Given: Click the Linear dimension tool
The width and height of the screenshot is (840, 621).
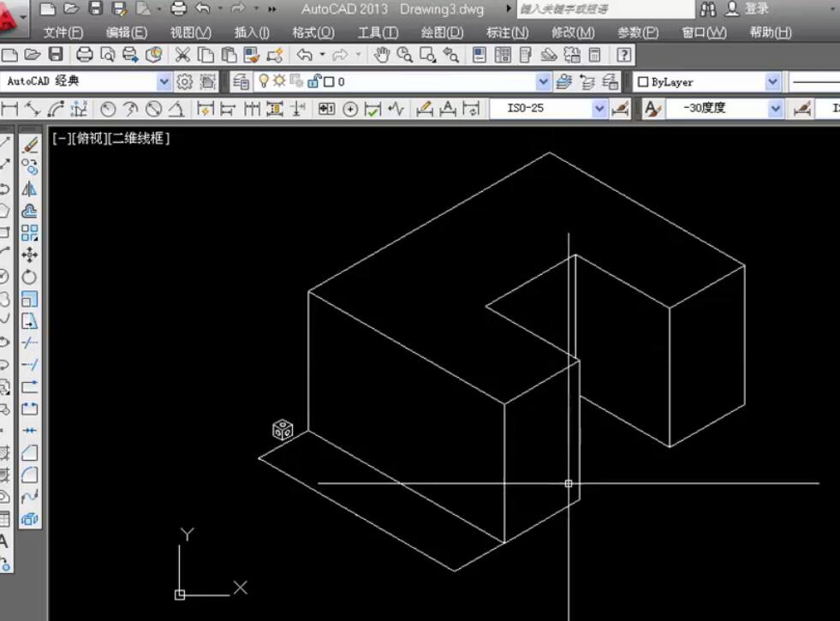Looking at the screenshot, I should click(9, 110).
